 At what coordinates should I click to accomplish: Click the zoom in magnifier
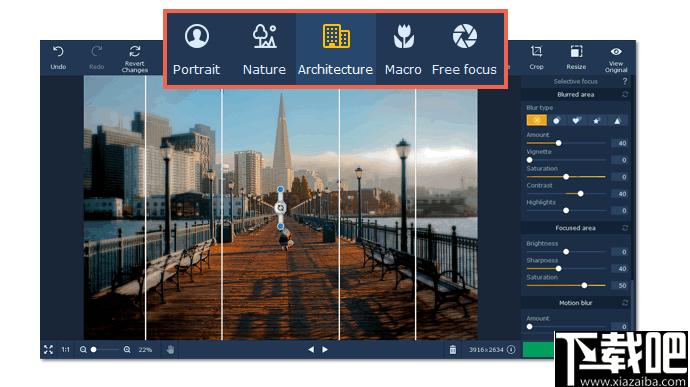(127, 350)
